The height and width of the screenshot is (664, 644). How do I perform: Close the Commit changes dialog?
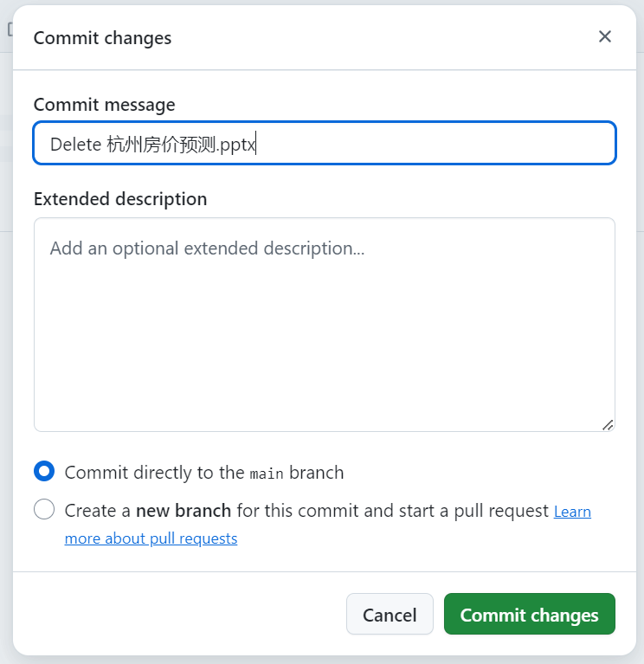[605, 37]
